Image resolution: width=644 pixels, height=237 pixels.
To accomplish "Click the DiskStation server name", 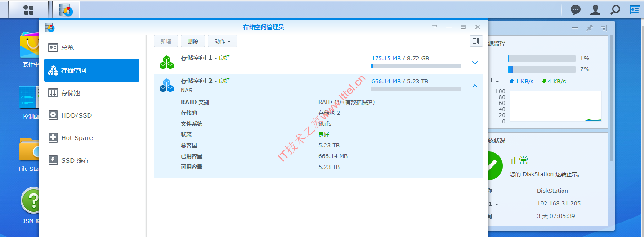I will [x=552, y=191].
